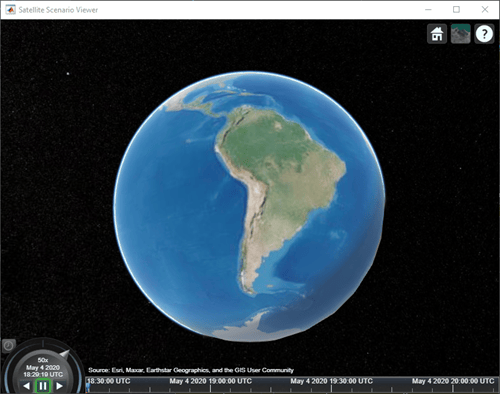Pause the animation playback

43,386
